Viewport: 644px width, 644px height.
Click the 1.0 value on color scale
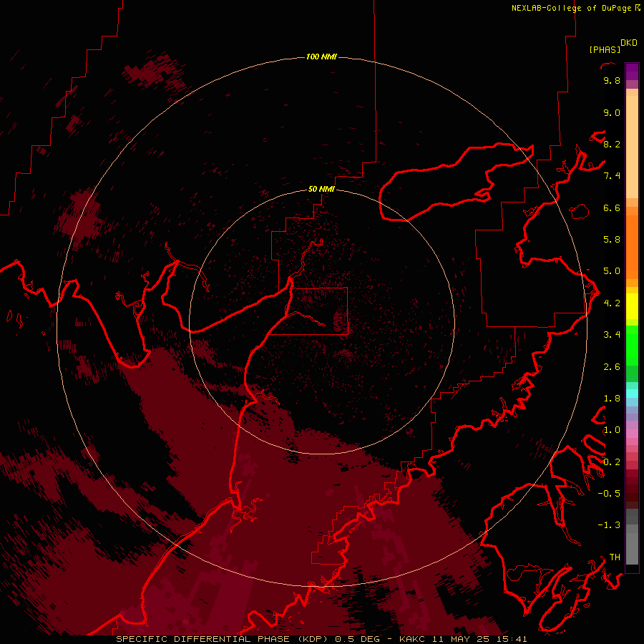tap(612, 429)
